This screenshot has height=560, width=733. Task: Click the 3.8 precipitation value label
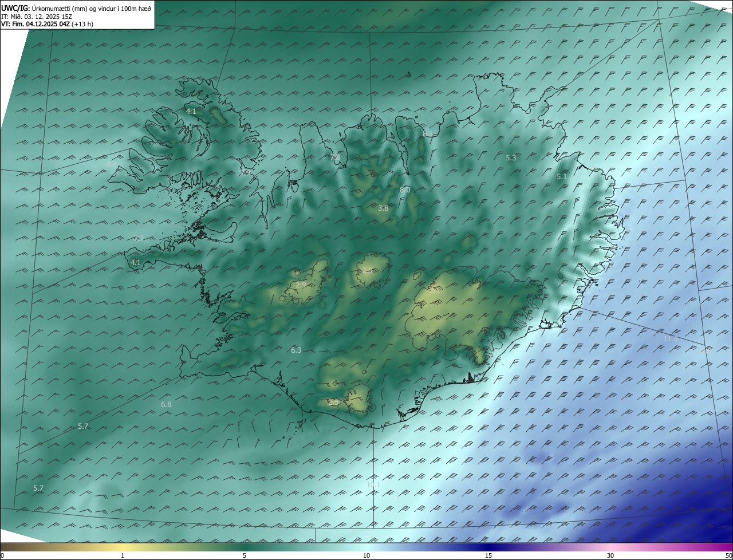[383, 208]
